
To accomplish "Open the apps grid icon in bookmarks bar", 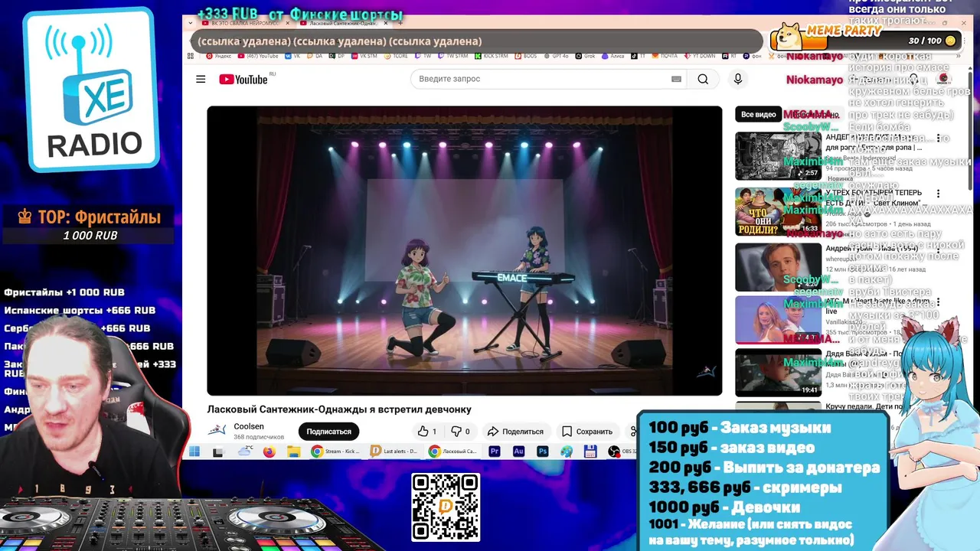I will [190, 56].
